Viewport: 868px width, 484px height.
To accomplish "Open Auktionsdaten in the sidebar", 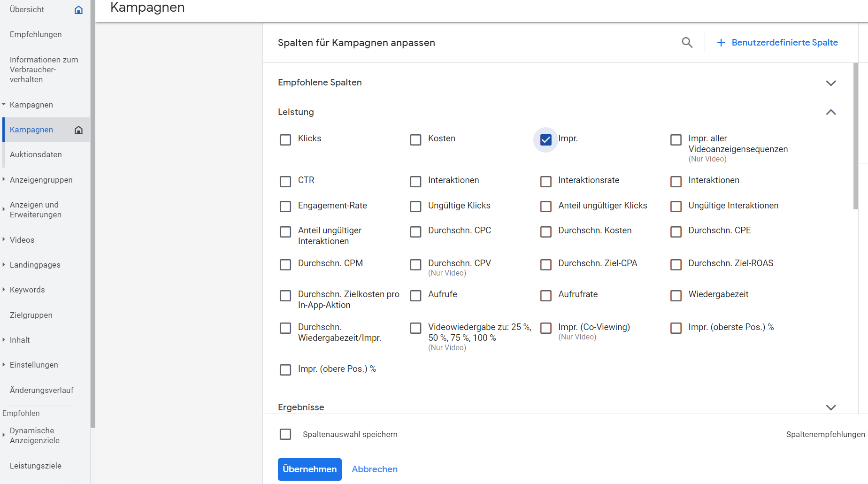I will [36, 154].
